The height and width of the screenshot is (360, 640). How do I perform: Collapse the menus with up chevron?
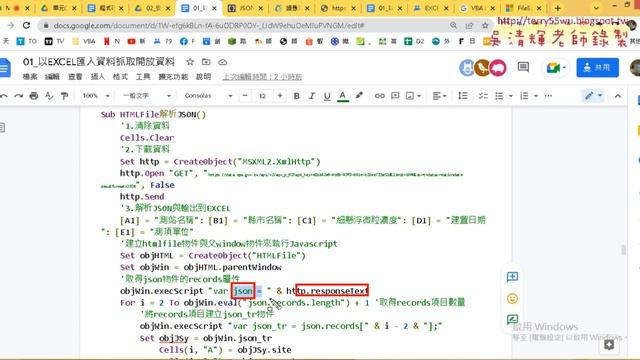618,96
